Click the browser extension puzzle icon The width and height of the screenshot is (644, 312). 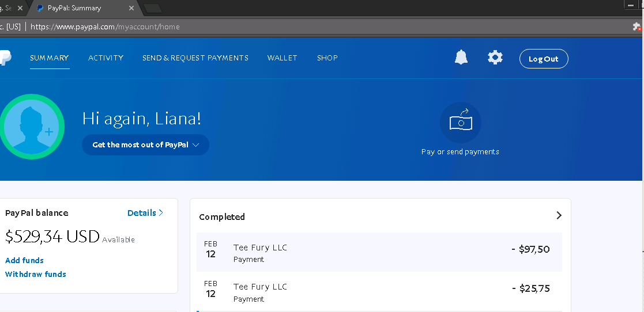[637, 26]
